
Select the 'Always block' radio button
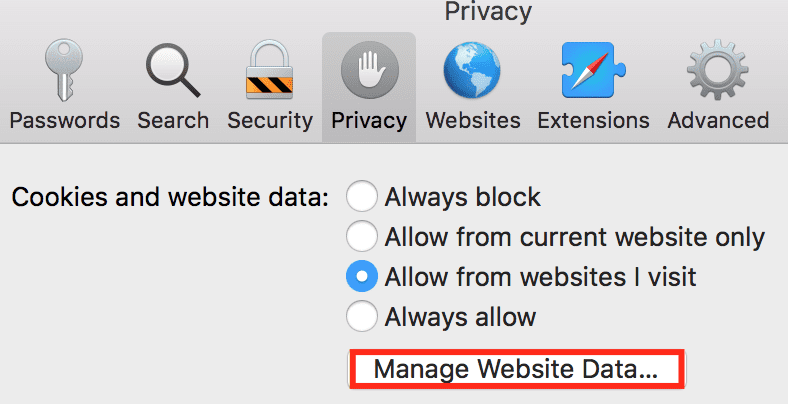[362, 197]
